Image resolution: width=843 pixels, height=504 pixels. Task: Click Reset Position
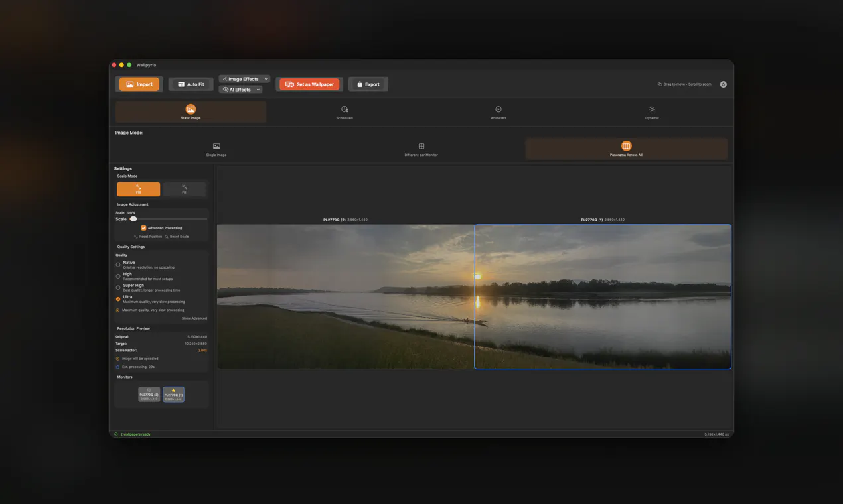(148, 237)
